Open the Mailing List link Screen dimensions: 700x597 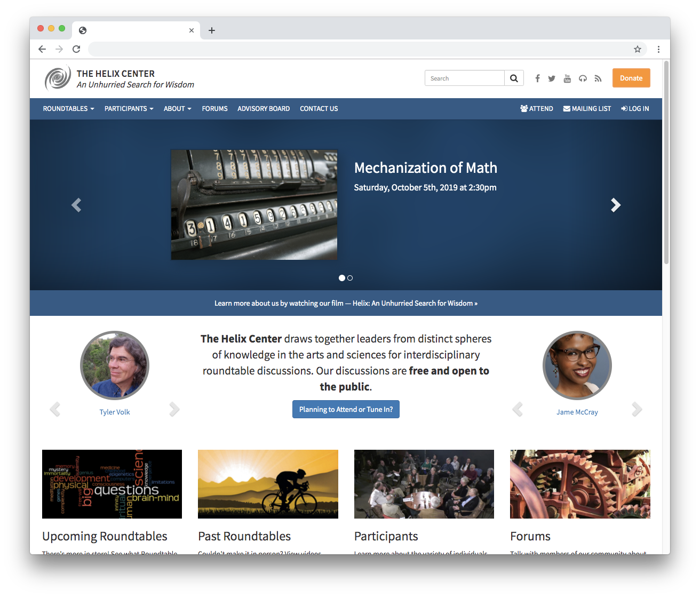(587, 109)
